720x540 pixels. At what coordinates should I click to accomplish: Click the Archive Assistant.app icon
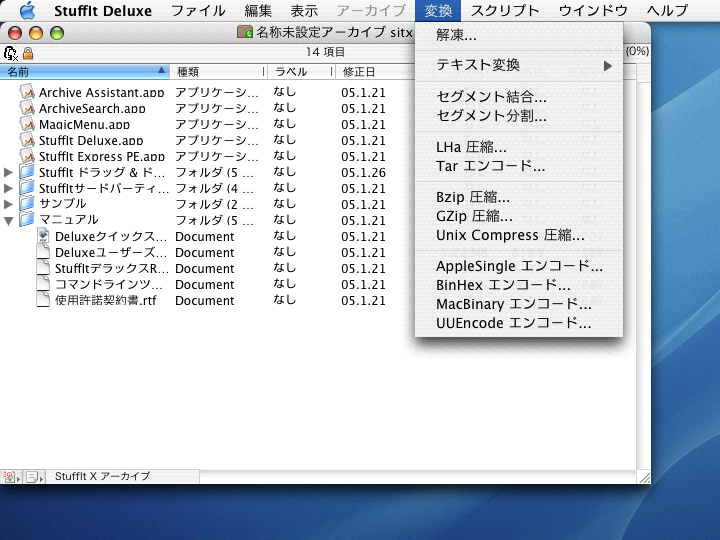[x=28, y=92]
